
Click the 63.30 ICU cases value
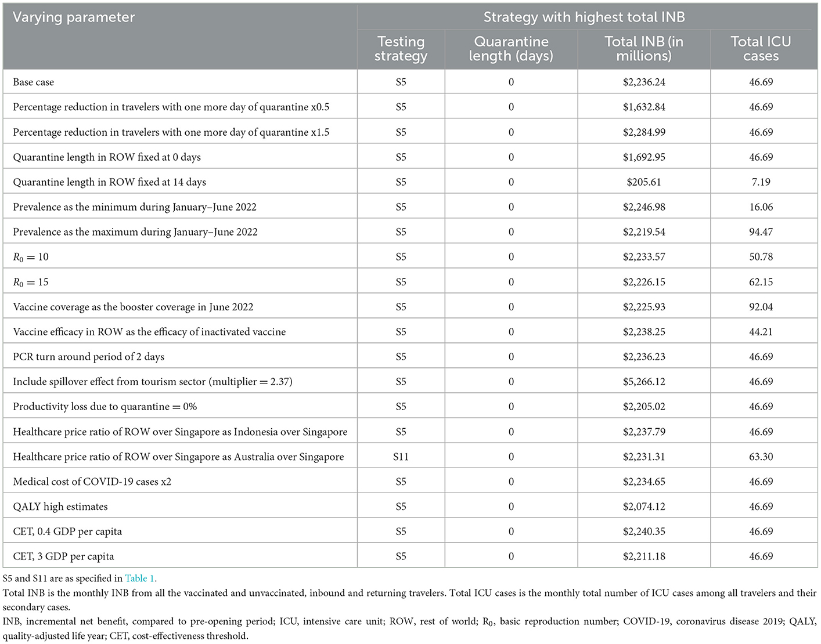761,457
